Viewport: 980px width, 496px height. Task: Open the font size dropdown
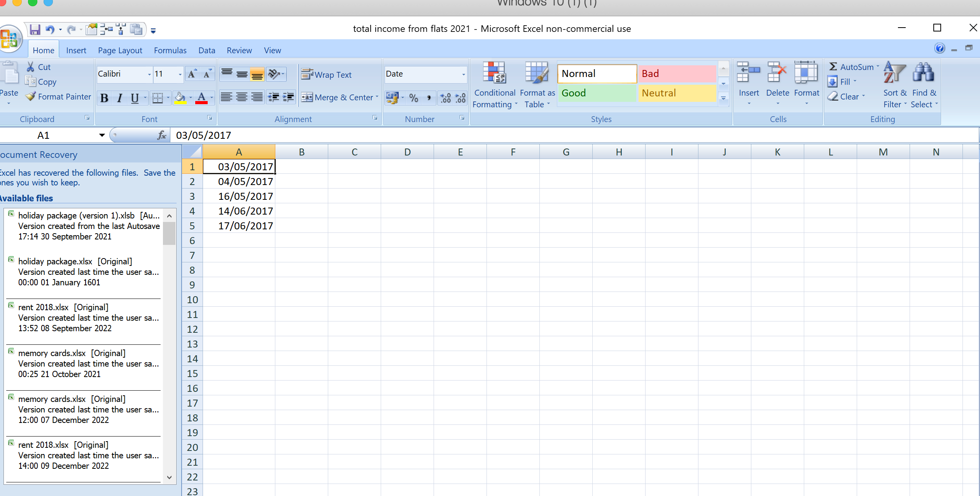[179, 74]
